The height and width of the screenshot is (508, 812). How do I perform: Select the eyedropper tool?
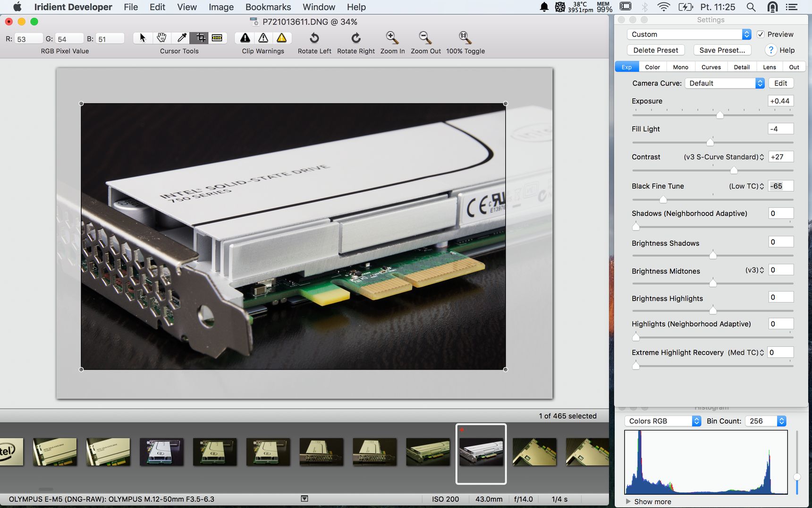coord(181,38)
